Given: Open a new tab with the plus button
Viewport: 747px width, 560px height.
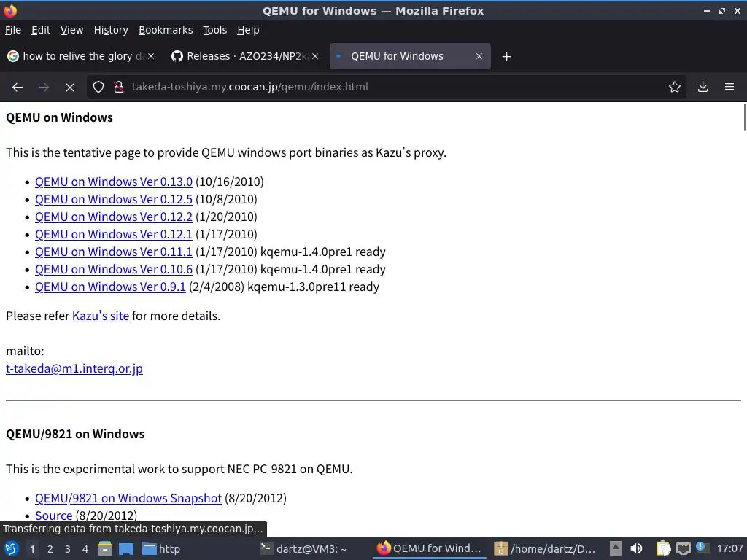Looking at the screenshot, I should (506, 57).
